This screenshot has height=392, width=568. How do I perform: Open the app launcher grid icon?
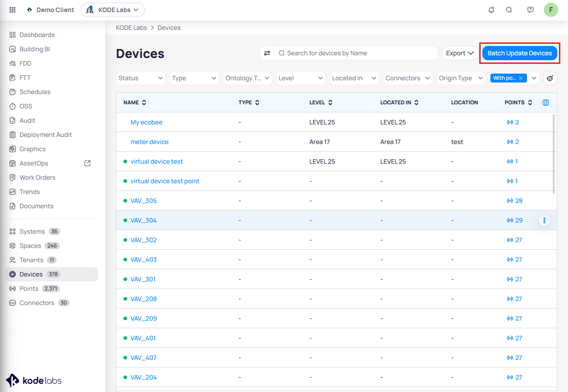tap(12, 10)
